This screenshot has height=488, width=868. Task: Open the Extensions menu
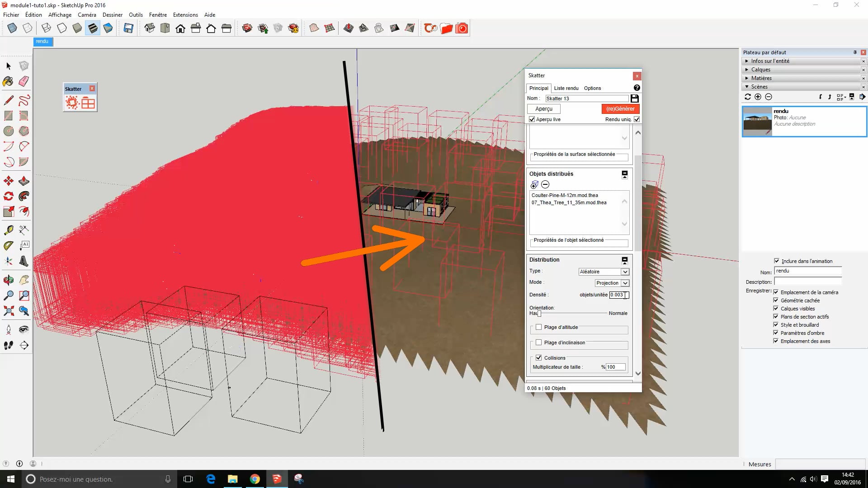click(185, 14)
